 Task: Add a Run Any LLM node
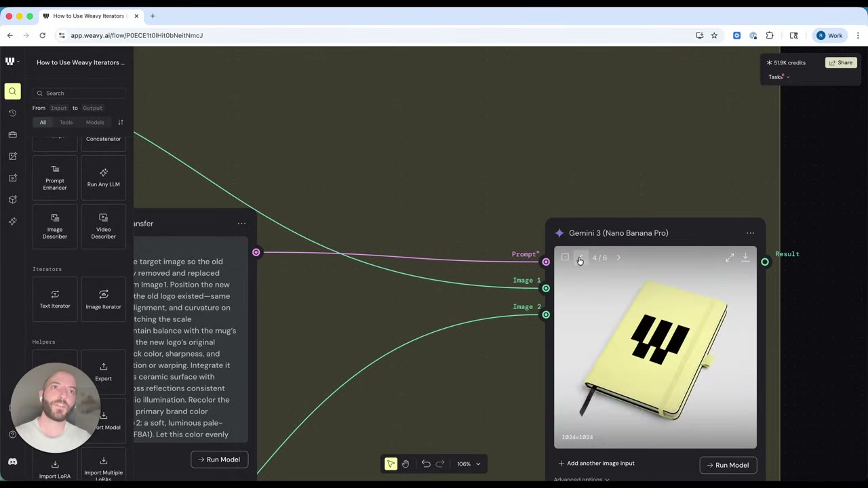tap(103, 178)
